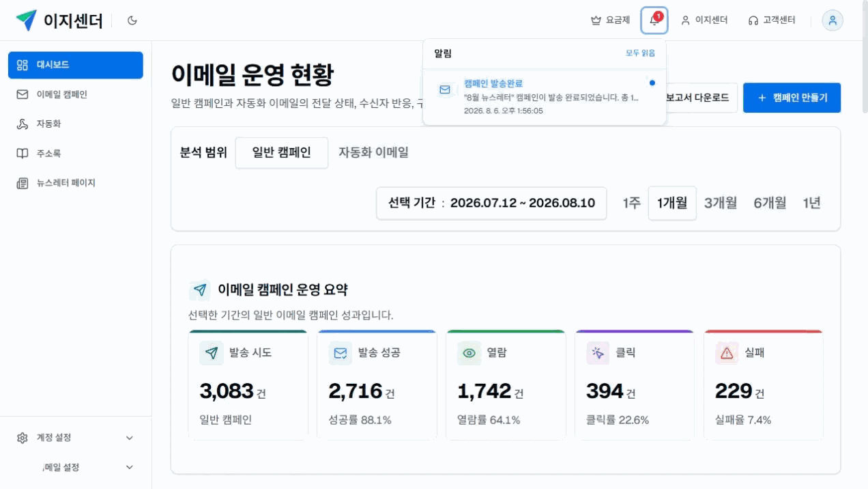Screen dimensions: 868x489
Task: Click the 성공률 88.1% text
Action: click(x=360, y=420)
